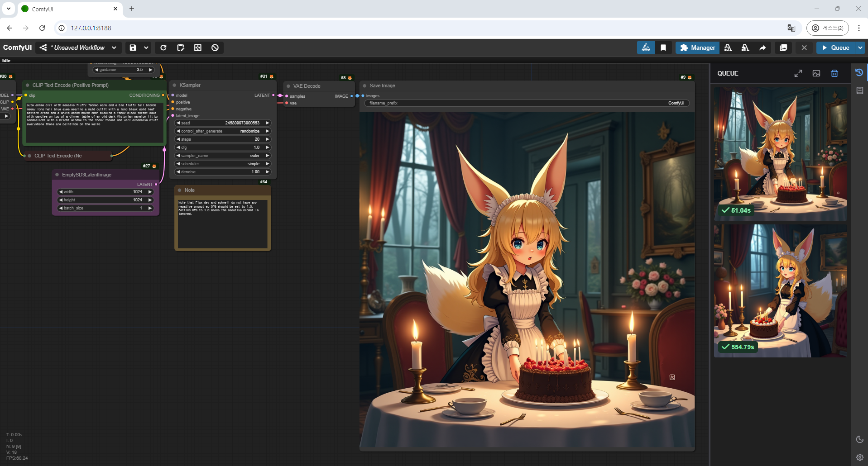Click the denoise 1.00 slider field
Viewport: 868px width, 466px height.
pyautogui.click(x=223, y=172)
